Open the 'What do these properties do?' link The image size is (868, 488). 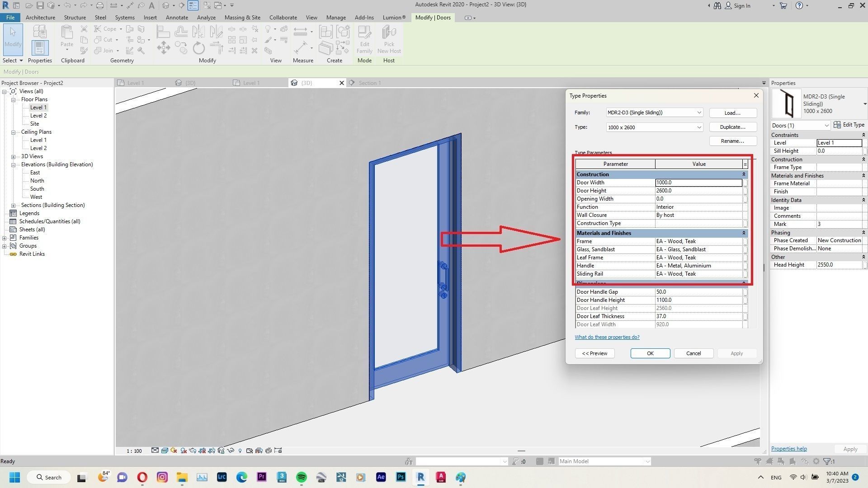coord(607,337)
